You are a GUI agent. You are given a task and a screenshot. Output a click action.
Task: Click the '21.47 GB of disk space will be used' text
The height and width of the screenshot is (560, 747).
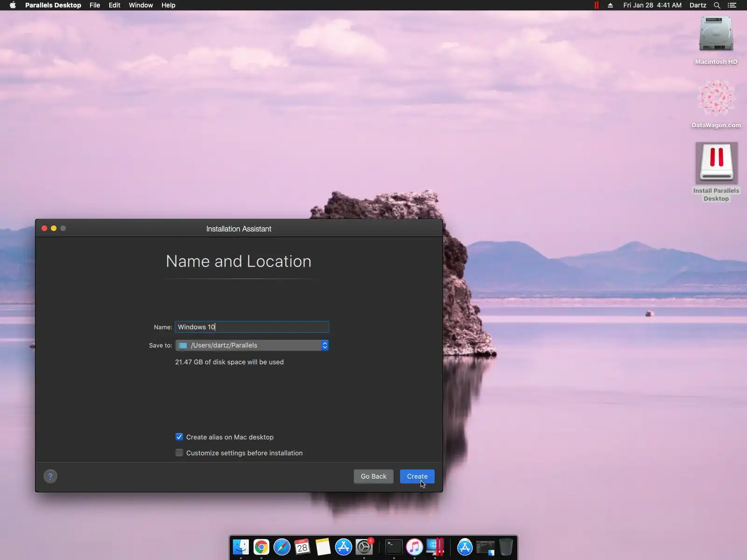[x=229, y=362]
